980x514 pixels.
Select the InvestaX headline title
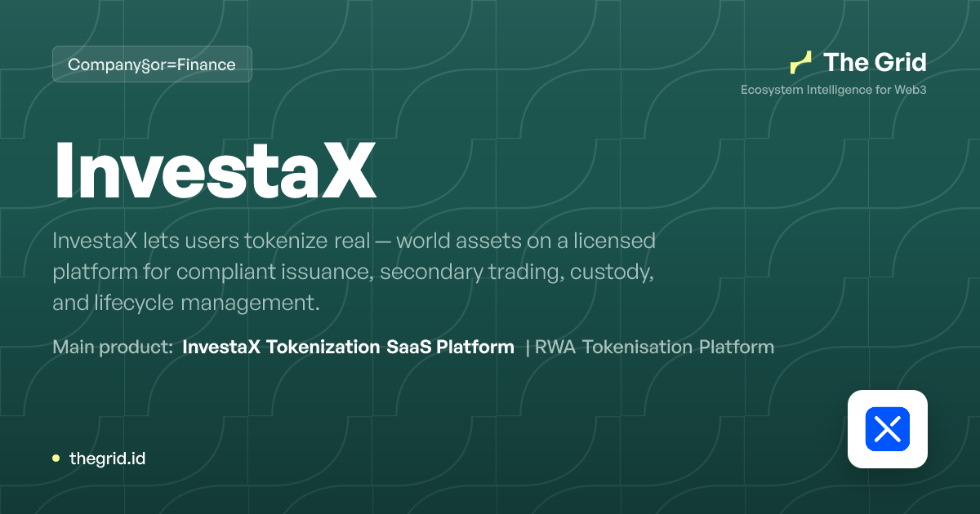point(216,171)
